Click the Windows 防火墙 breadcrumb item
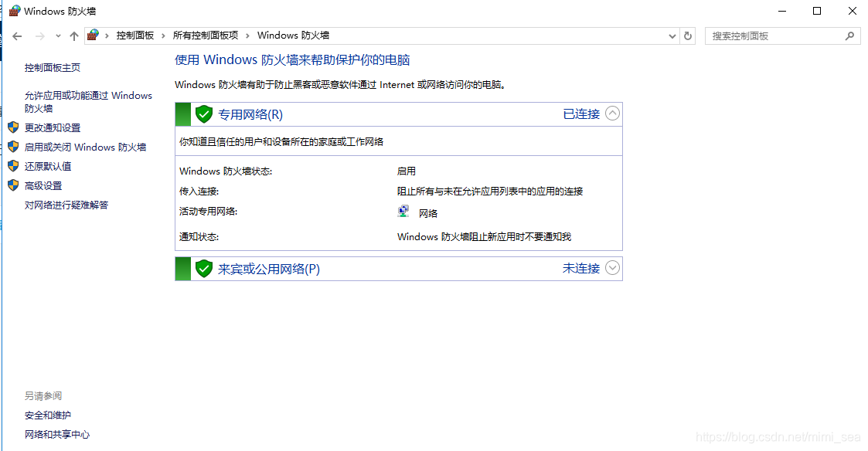 294,36
